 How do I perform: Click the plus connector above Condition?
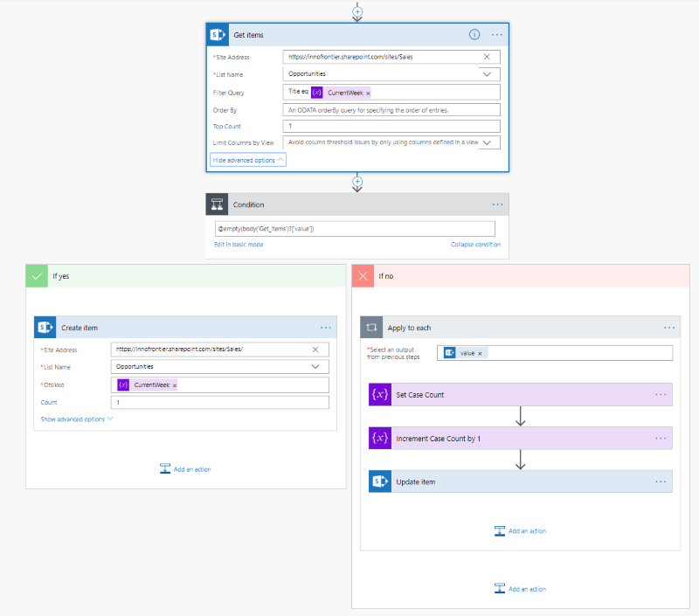[356, 182]
